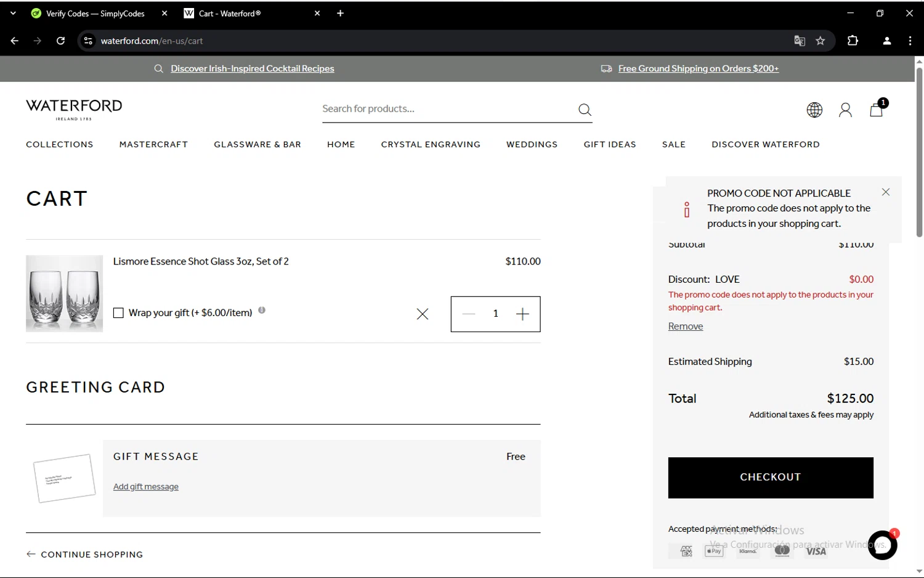This screenshot has height=578, width=924.
Task: Open the live chat bubble
Action: (x=883, y=545)
